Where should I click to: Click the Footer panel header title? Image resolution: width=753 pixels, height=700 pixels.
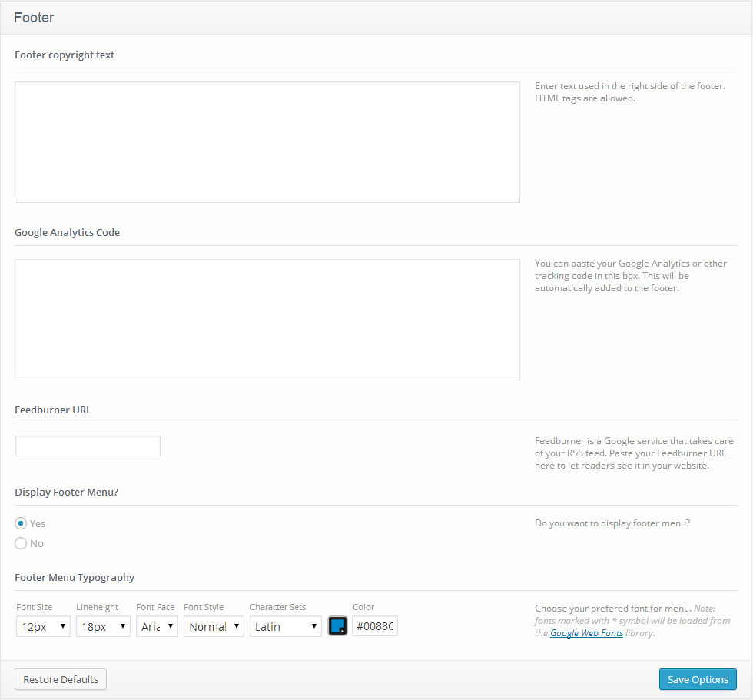coord(35,17)
